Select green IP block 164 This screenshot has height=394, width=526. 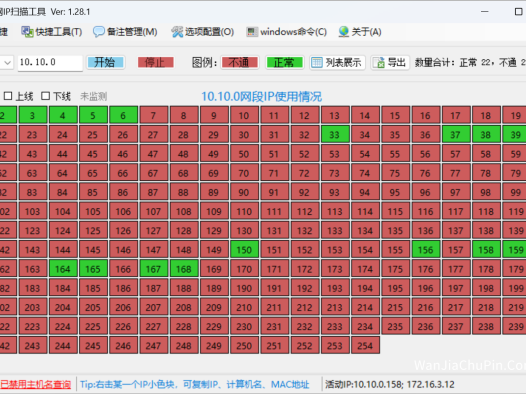63,269
